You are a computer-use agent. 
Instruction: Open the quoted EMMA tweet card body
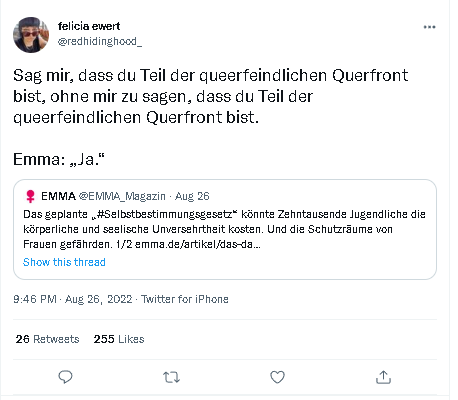pyautogui.click(x=225, y=229)
